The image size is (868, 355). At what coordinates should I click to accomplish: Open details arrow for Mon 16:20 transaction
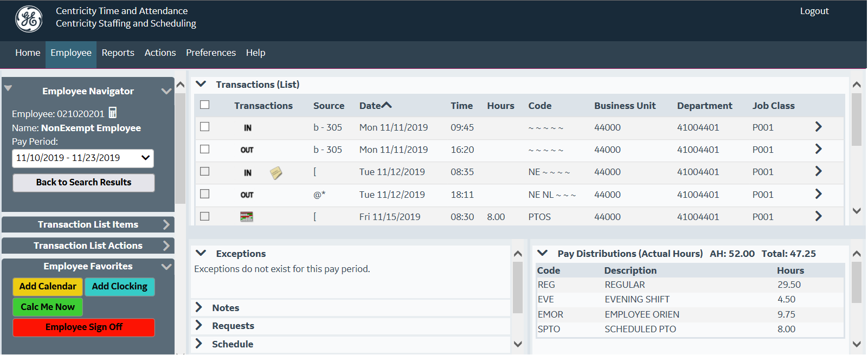[818, 149]
